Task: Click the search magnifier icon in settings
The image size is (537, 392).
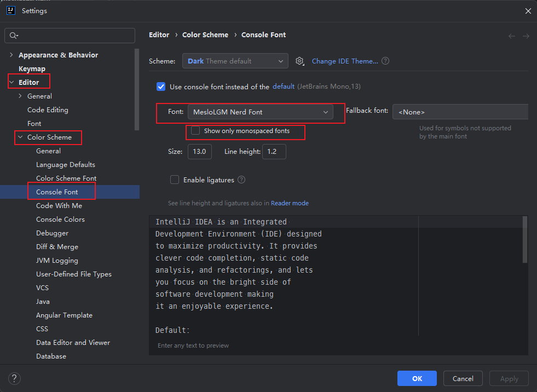Action: tap(14, 36)
